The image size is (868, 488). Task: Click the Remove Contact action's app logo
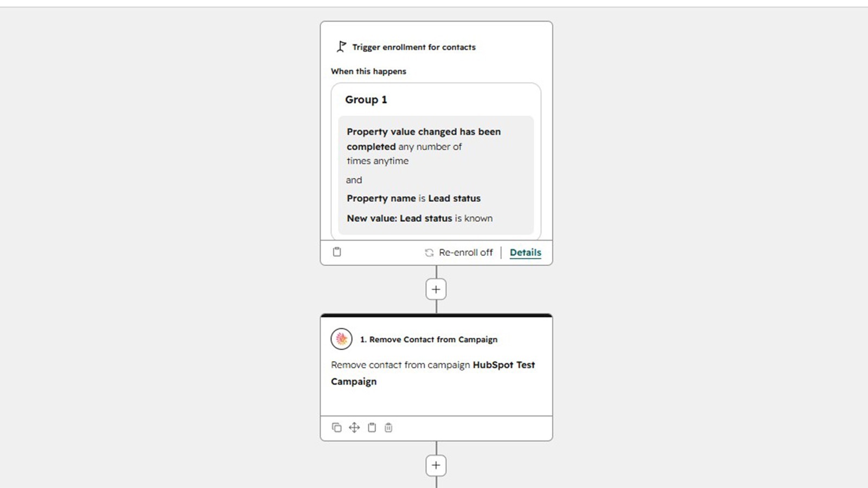(341, 339)
